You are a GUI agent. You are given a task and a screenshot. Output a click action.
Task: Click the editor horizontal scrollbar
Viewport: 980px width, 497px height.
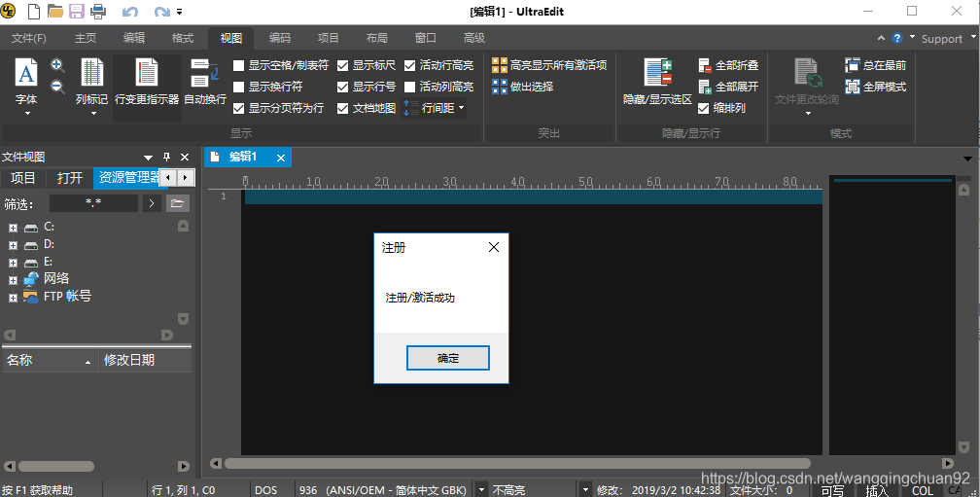517,464
